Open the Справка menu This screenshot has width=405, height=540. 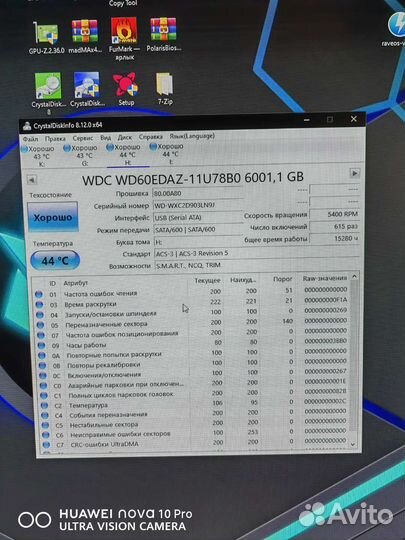[x=150, y=137]
